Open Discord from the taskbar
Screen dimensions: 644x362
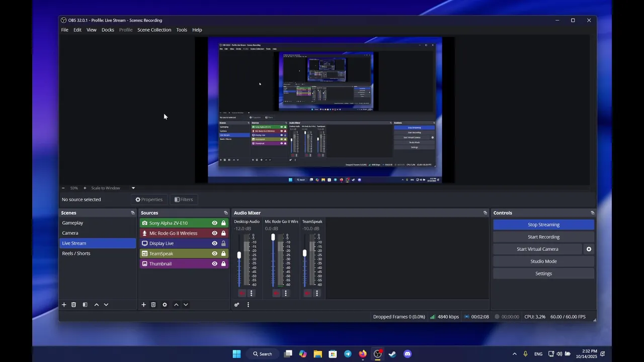pos(408,354)
